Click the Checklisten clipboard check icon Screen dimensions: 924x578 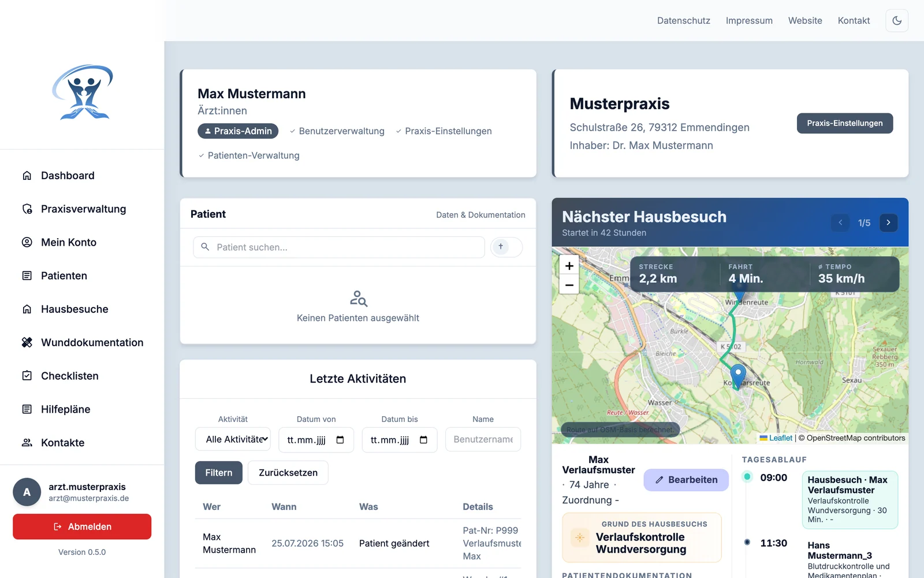coord(27,376)
